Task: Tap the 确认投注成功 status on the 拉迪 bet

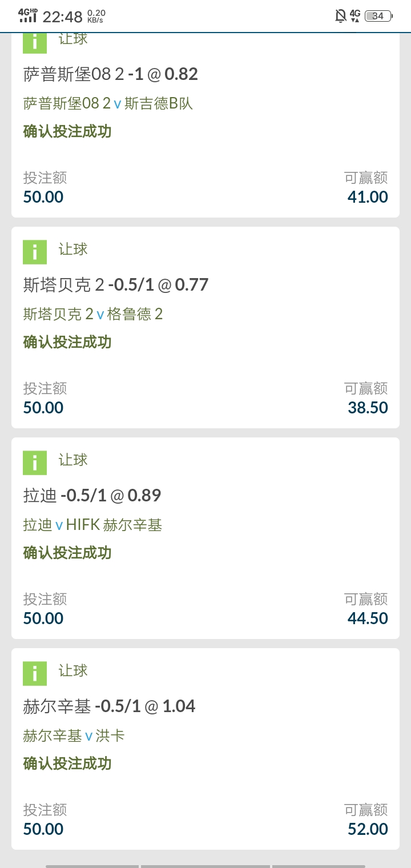Action: point(67,553)
